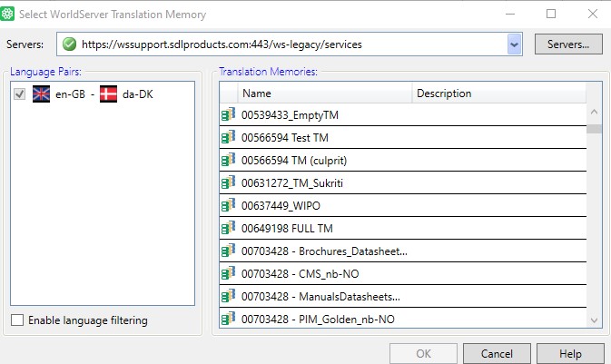Click the TM icon next to 00566594 Test TM
Image resolution: width=611 pixels, height=364 pixels.
click(228, 138)
